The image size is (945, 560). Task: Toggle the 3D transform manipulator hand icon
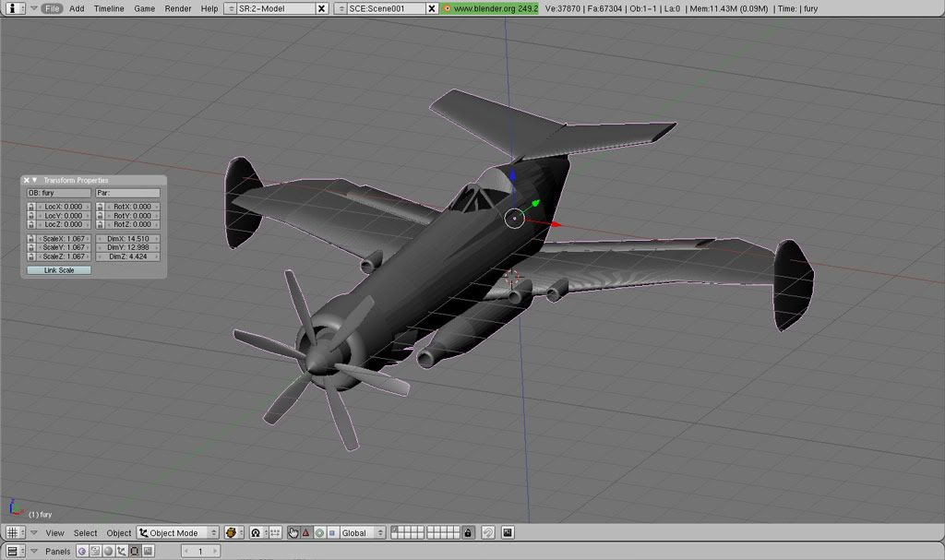(x=293, y=533)
